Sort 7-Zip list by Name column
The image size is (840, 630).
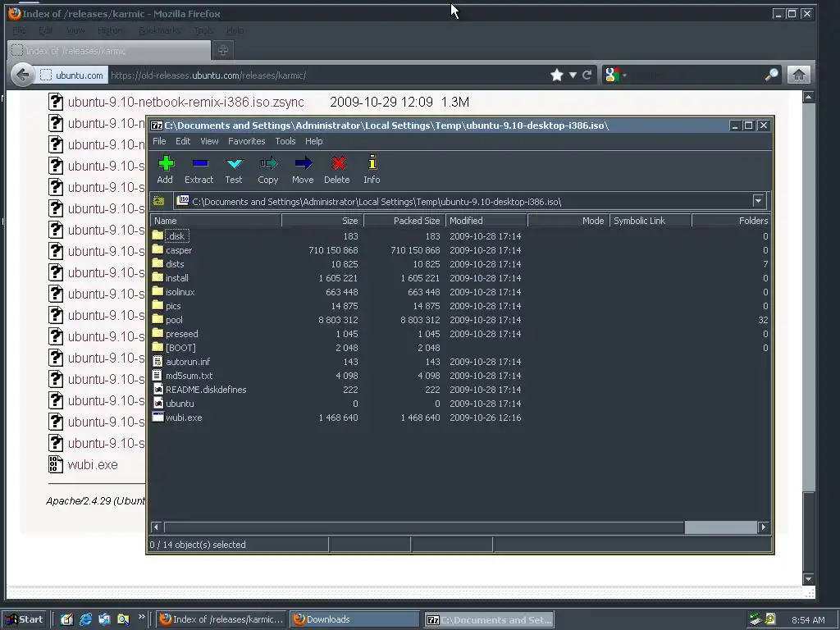pyautogui.click(x=216, y=220)
